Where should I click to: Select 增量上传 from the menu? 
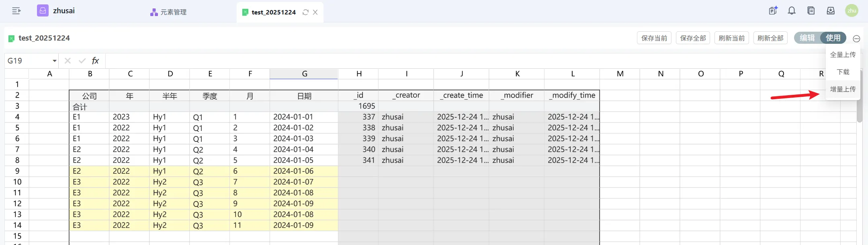(843, 89)
